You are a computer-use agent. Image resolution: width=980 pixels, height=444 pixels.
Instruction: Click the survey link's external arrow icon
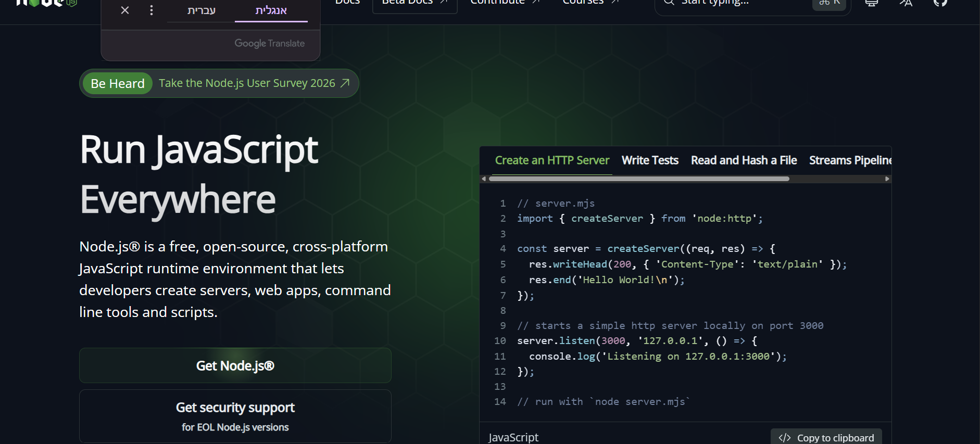[x=345, y=83]
